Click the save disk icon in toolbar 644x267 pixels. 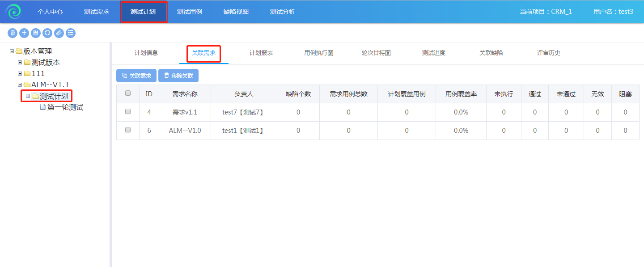(36, 33)
